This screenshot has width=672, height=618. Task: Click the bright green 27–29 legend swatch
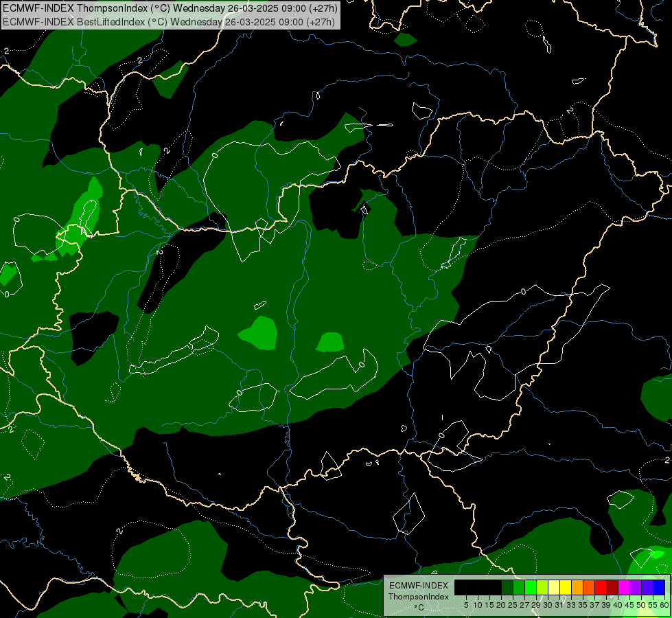(531, 587)
